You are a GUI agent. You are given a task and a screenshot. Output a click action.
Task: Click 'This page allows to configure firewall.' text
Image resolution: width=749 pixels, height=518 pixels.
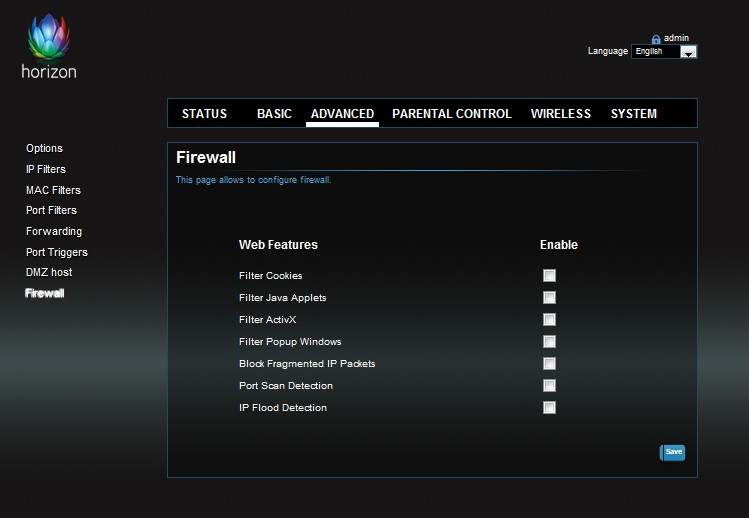(x=253, y=180)
